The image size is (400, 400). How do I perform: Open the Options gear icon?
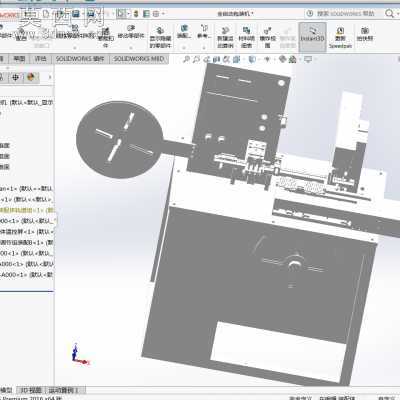click(156, 14)
